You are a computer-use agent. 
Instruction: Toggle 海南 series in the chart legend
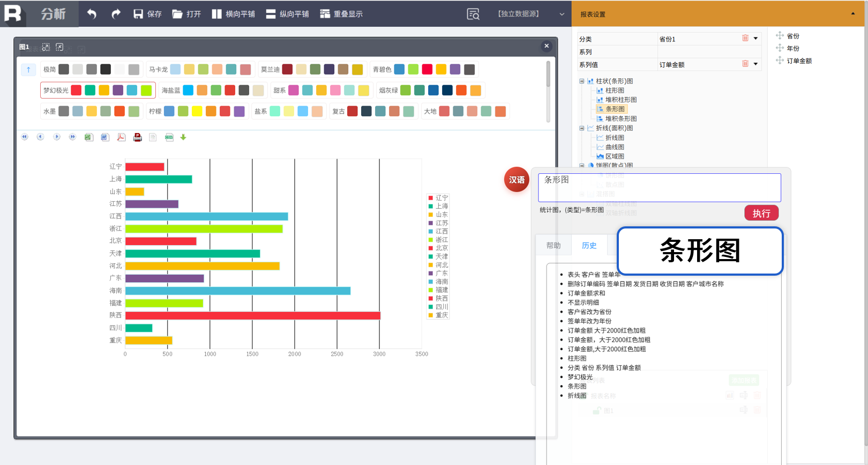(x=438, y=282)
